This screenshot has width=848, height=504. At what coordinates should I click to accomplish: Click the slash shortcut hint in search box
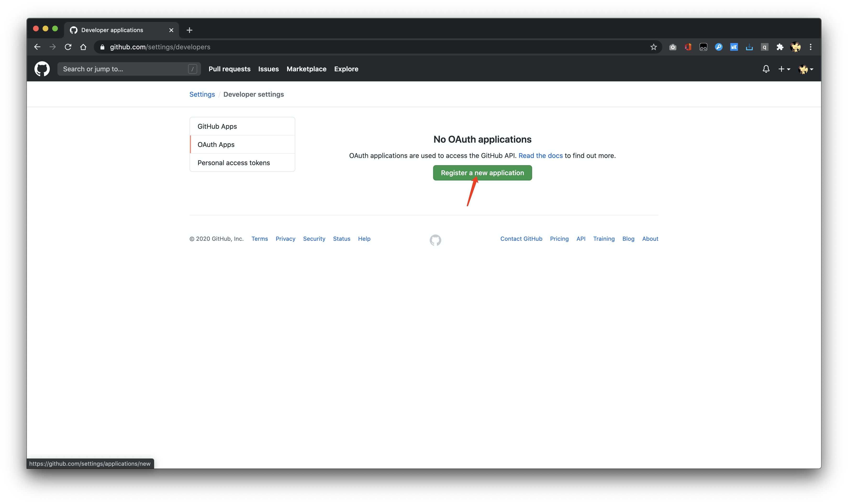click(192, 69)
